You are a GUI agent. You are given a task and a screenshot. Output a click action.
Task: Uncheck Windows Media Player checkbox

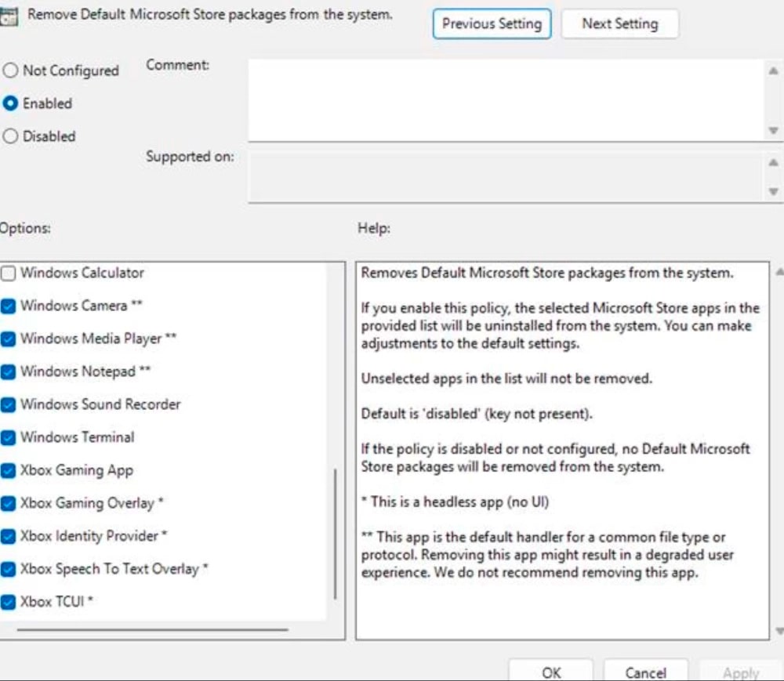pos(9,339)
